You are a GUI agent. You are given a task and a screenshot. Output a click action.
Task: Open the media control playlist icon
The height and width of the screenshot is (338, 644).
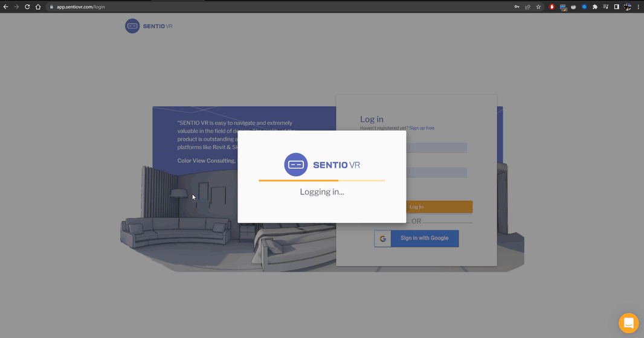click(x=605, y=7)
